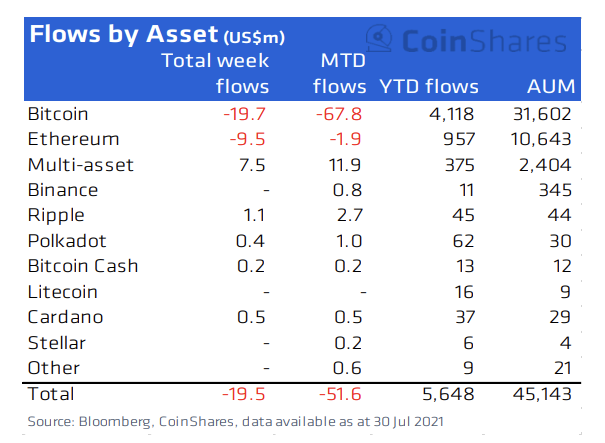This screenshot has height=443, width=605.
Task: Select the YTD flows column header
Action: click(428, 86)
